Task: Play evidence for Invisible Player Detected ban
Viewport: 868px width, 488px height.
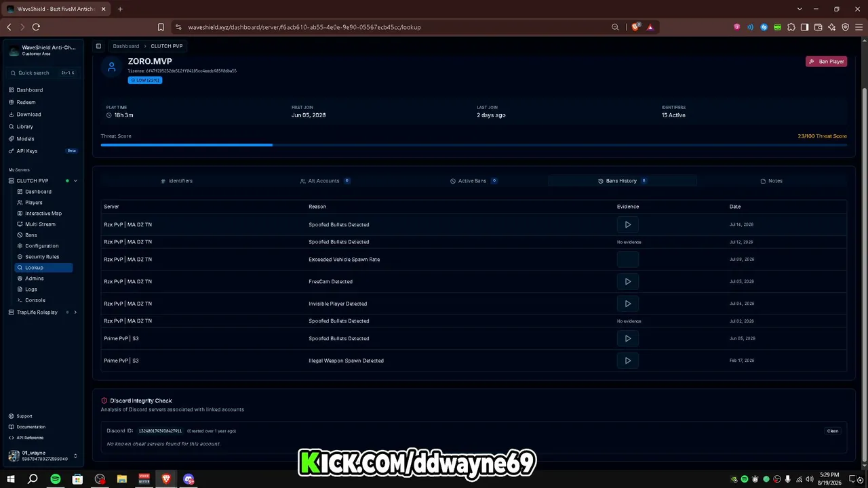Action: (628, 304)
